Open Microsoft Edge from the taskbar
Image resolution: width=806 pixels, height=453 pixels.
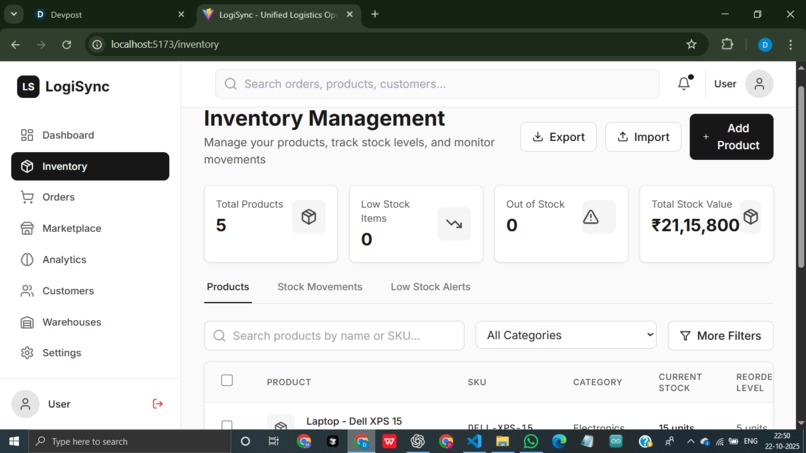click(x=559, y=441)
